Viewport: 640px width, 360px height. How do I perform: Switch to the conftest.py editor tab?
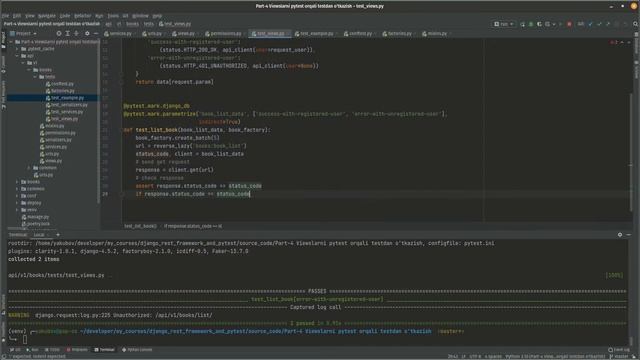coord(358,33)
